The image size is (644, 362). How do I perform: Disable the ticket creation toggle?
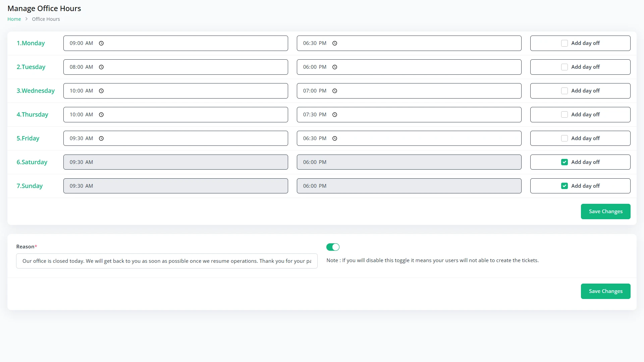tap(333, 247)
